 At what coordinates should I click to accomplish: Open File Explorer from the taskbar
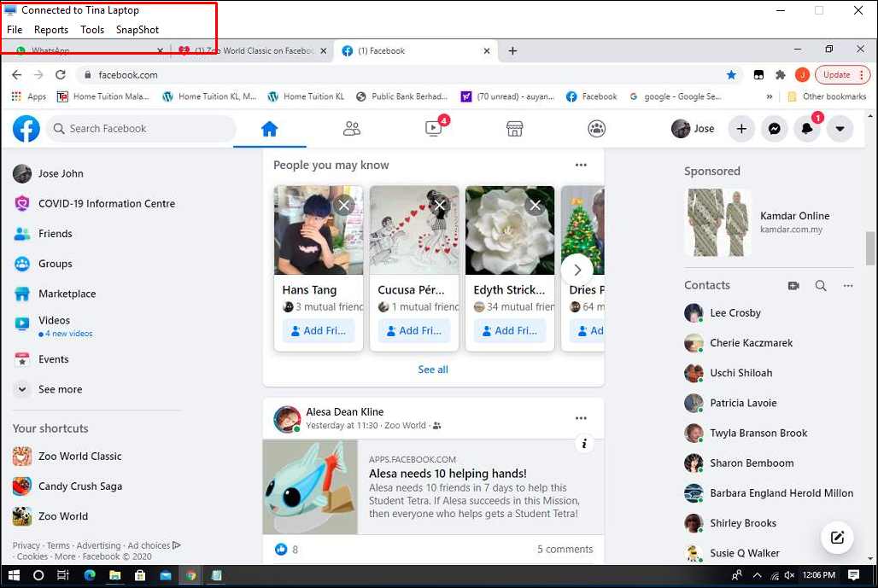[x=114, y=575]
